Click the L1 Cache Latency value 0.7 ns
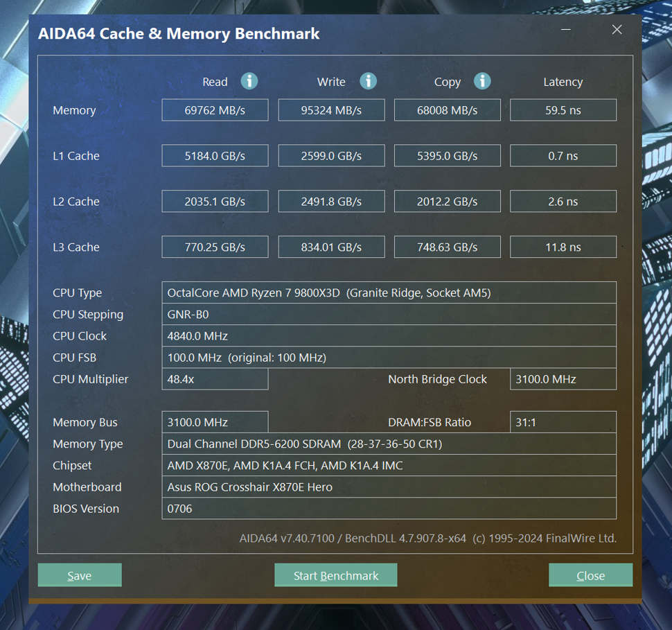 pyautogui.click(x=563, y=156)
